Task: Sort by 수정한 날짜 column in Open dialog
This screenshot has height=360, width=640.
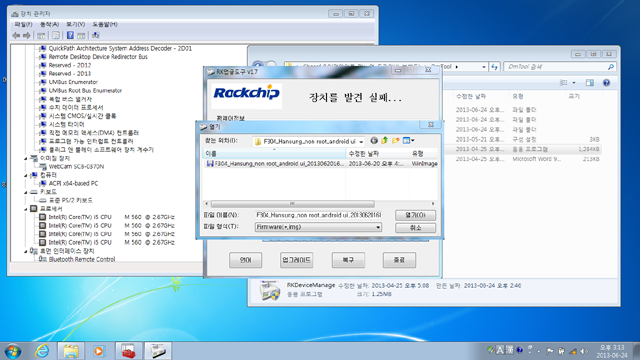Action: coord(378,153)
